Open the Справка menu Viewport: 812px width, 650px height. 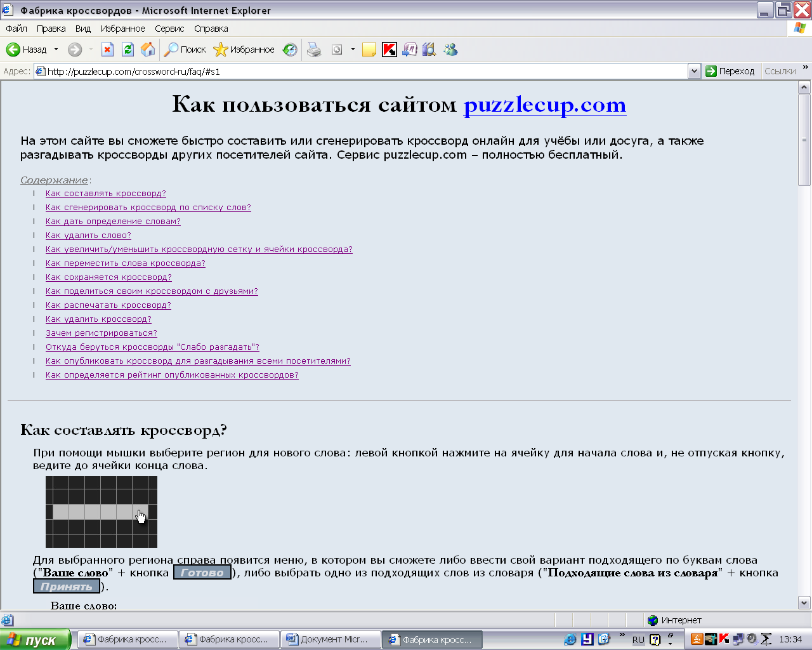211,29
